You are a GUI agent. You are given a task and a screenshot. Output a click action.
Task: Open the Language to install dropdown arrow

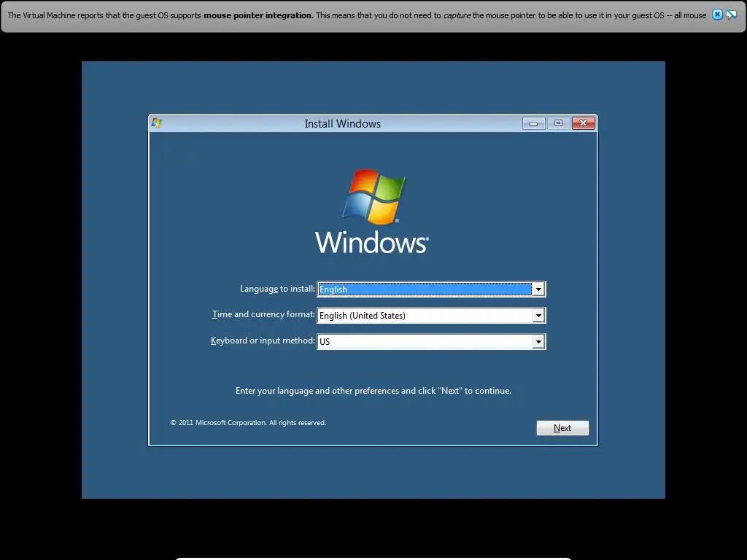click(538, 289)
